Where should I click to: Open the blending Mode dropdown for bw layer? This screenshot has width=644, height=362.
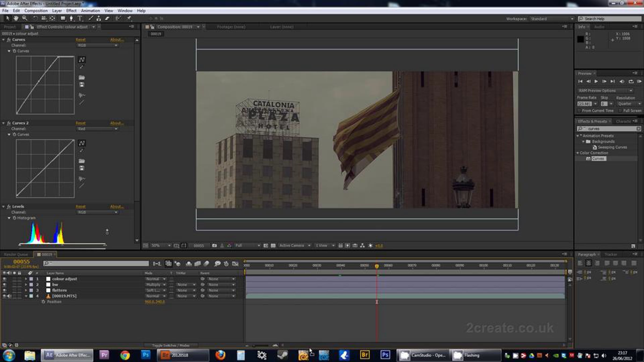point(156,285)
